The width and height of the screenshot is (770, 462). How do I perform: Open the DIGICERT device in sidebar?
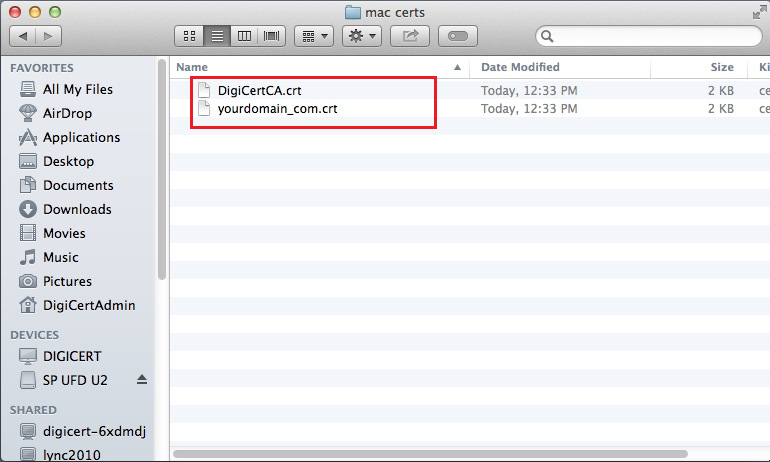click(72, 356)
